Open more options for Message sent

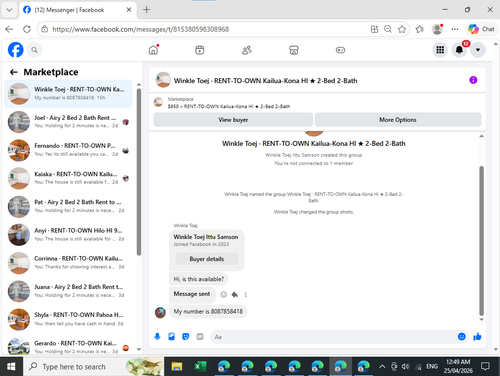pyautogui.click(x=246, y=294)
